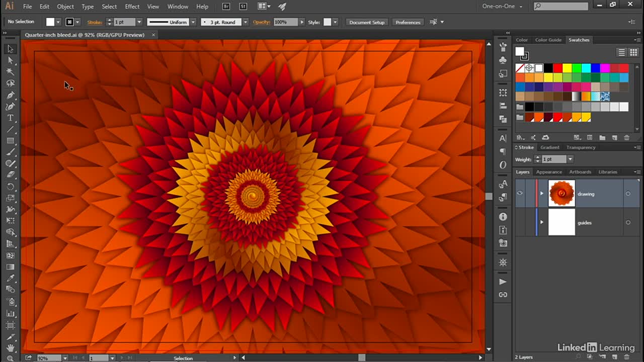Choose the Artboard tool
The height and width of the screenshot is (362, 644).
[10, 325]
